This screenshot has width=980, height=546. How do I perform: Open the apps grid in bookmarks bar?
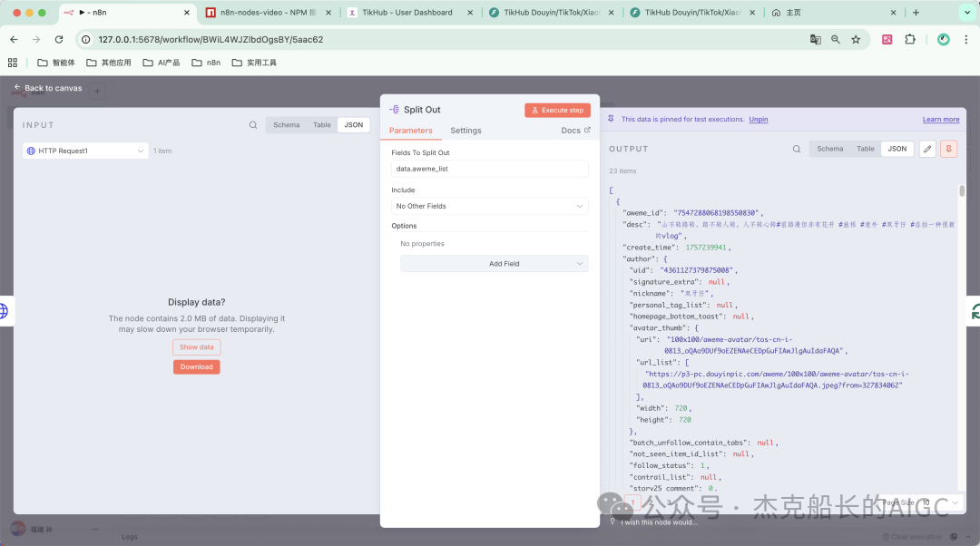(x=13, y=63)
